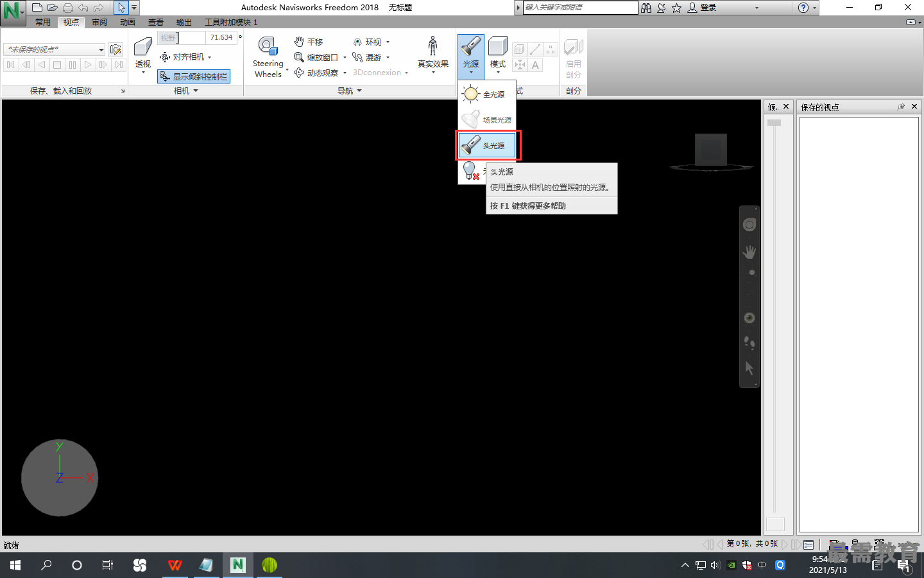Open the 工具附加模块 1 ribbon tab

(x=231, y=22)
